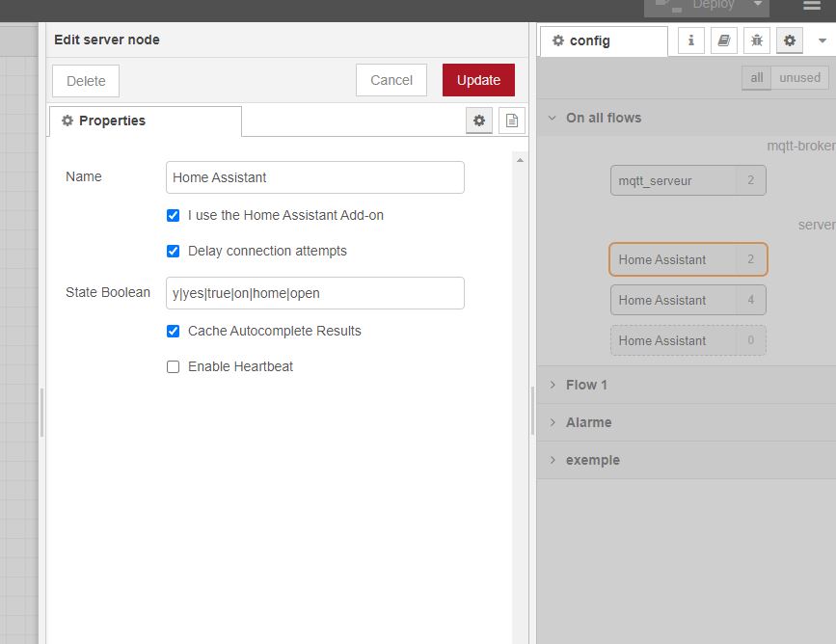The image size is (836, 644).
Task: Open the information sidebar tab icon
Action: pyautogui.click(x=691, y=40)
